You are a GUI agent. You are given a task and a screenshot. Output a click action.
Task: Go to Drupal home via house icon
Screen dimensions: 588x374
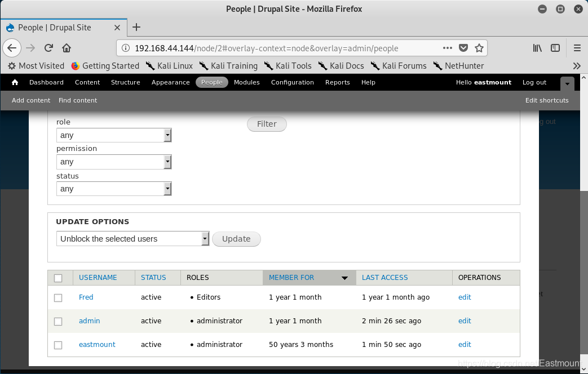click(15, 82)
